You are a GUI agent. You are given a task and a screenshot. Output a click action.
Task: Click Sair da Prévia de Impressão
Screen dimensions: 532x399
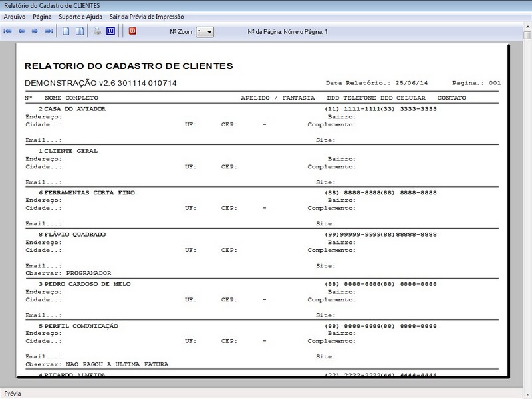click(x=147, y=15)
